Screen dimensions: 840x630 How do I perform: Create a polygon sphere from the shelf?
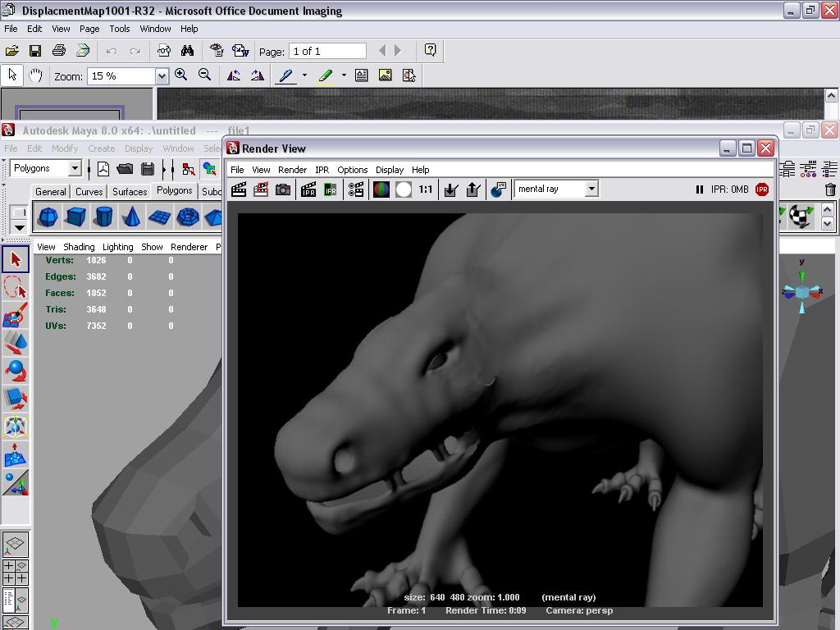pos(47,217)
